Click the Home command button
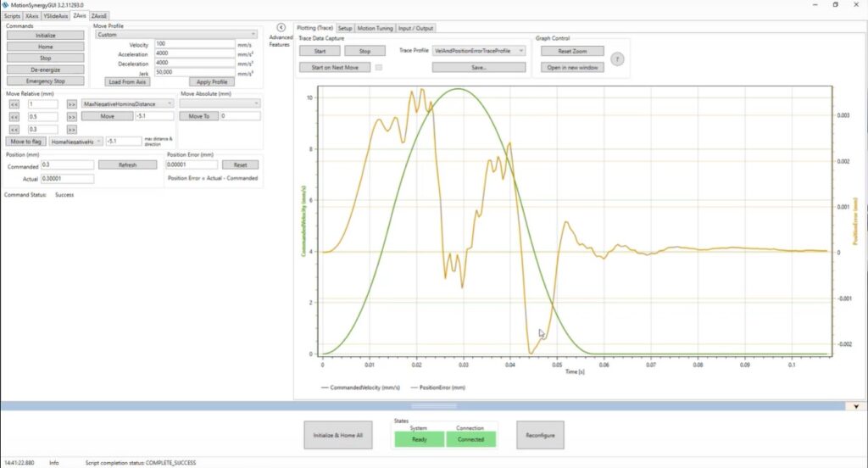Image resolution: width=868 pixels, height=468 pixels. [46, 47]
